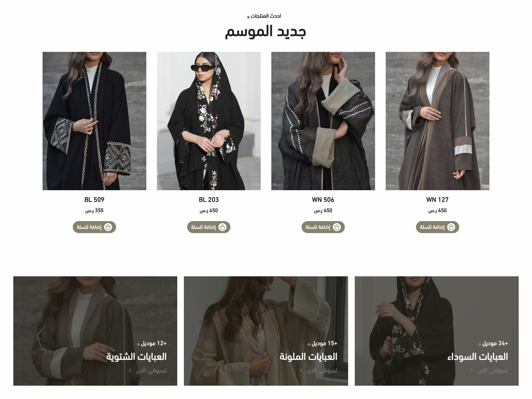Image resolution: width=532 pixels, height=399 pixels.
Task: Click the cart bag icon under WN 506
Action: (337, 227)
